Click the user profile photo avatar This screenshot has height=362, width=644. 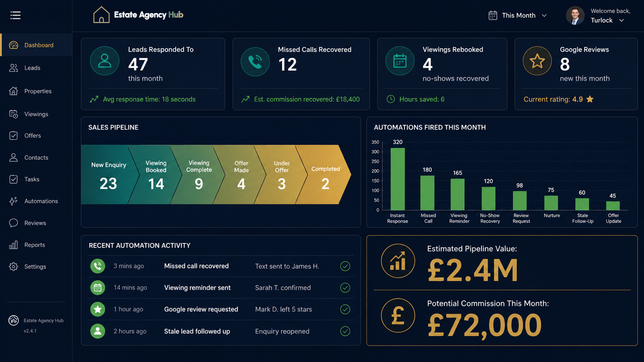point(575,16)
